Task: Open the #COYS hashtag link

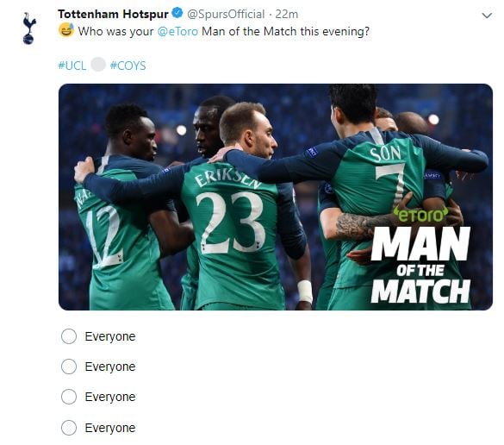Action: point(128,66)
